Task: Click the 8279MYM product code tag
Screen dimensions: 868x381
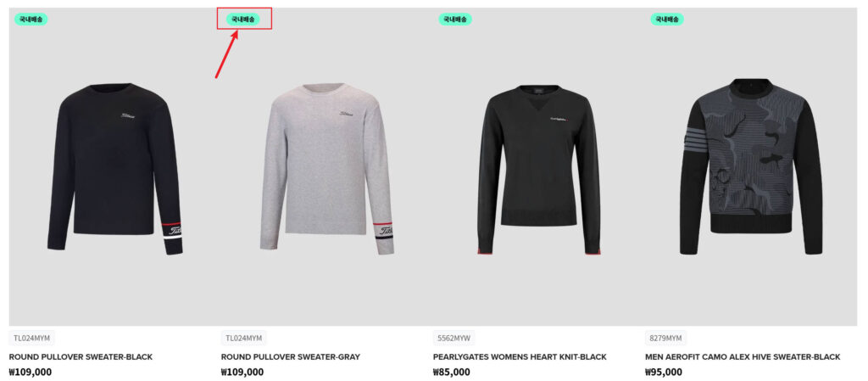Action: click(x=666, y=338)
